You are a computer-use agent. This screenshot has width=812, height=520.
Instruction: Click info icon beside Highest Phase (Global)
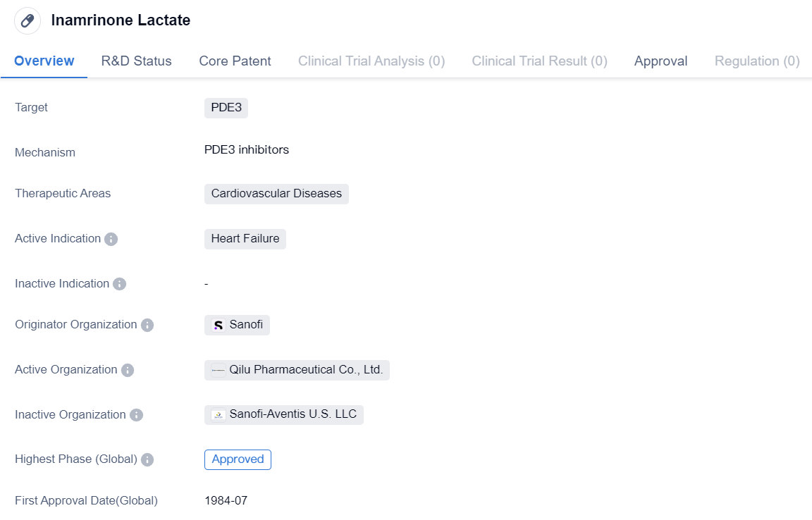[x=147, y=459]
